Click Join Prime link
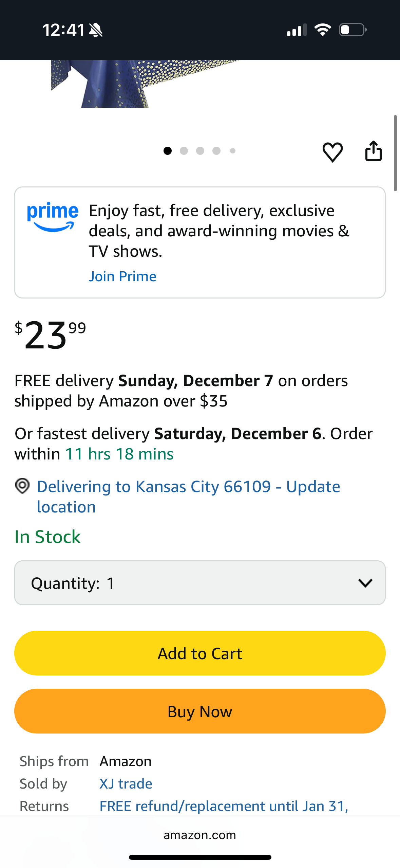 pos(122,276)
